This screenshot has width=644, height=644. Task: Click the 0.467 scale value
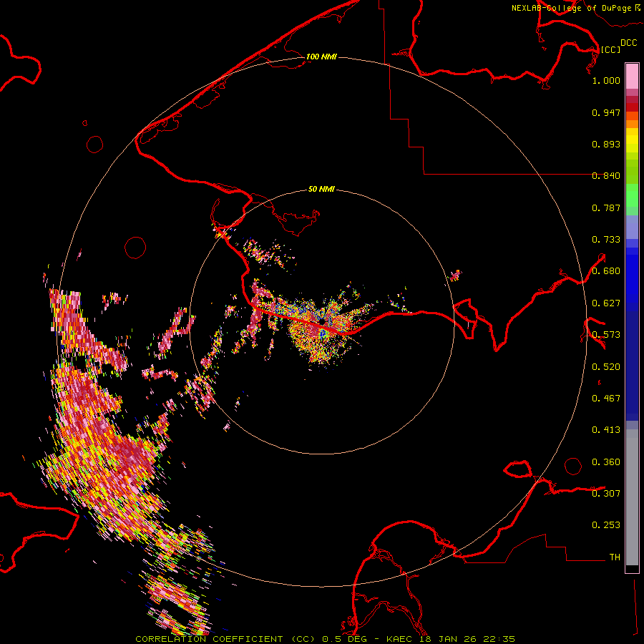pos(606,399)
